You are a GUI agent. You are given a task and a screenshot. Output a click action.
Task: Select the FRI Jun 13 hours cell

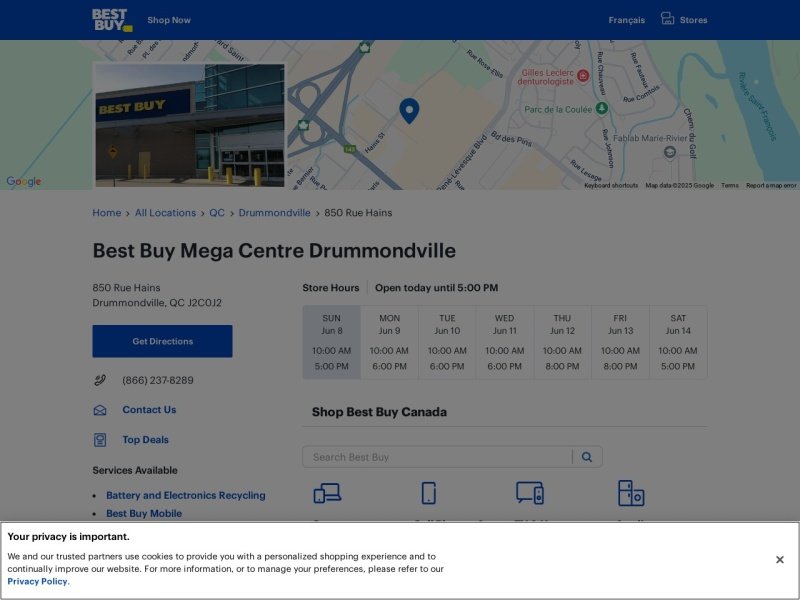pyautogui.click(x=620, y=342)
